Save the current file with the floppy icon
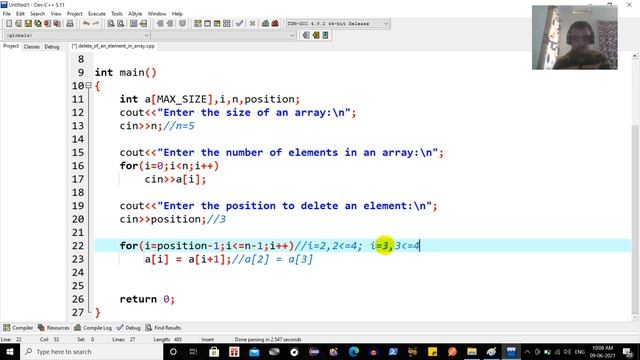The image size is (640, 360). 28,24
